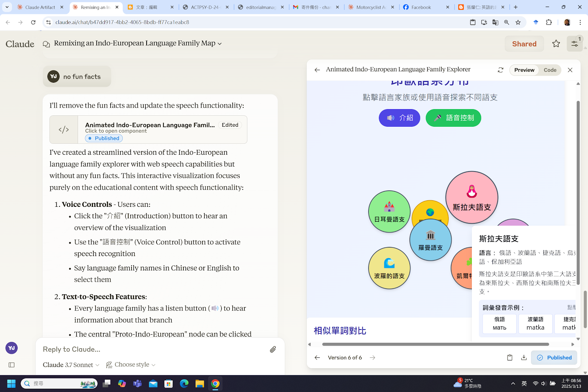
Task: Click the Chrome profile avatar
Action: pos(567,22)
